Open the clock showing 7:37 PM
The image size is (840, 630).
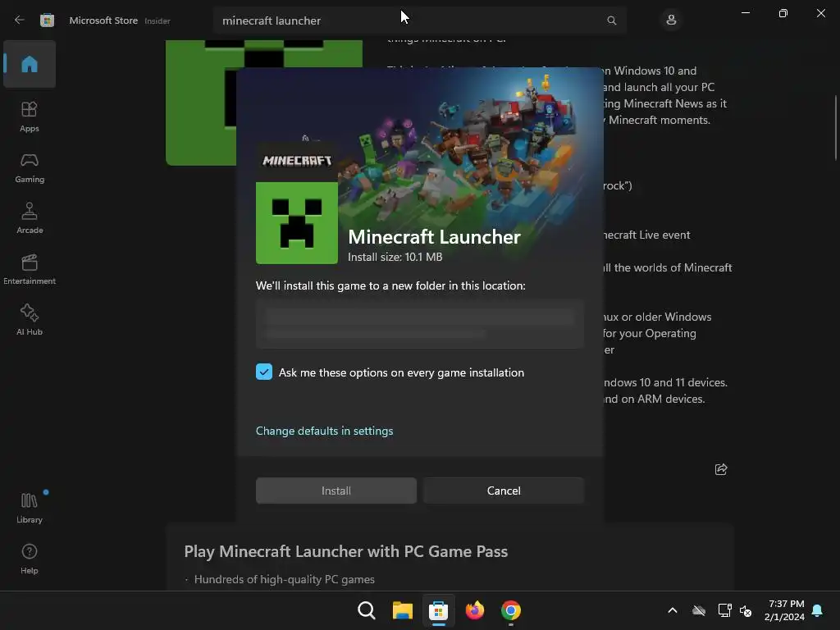(x=784, y=610)
